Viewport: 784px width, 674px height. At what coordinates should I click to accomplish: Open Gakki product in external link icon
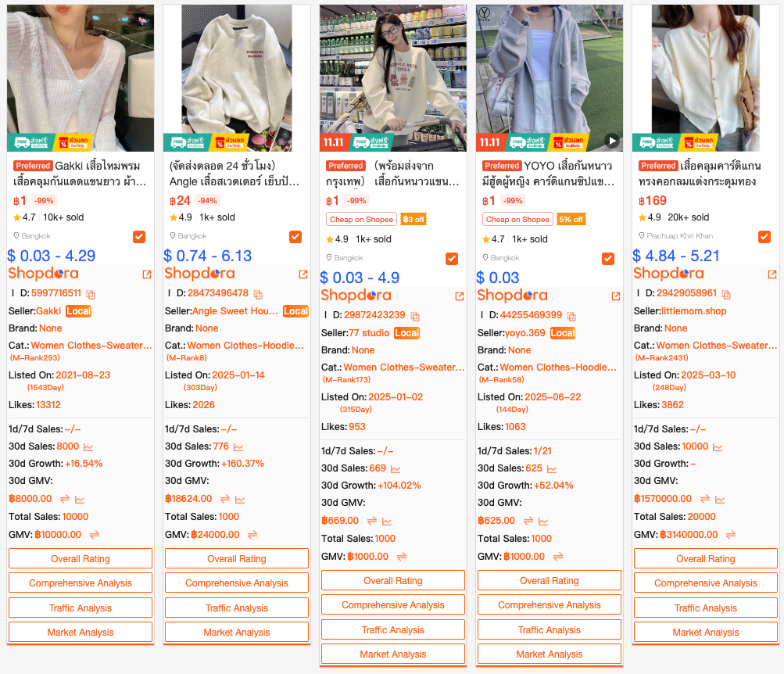(147, 274)
